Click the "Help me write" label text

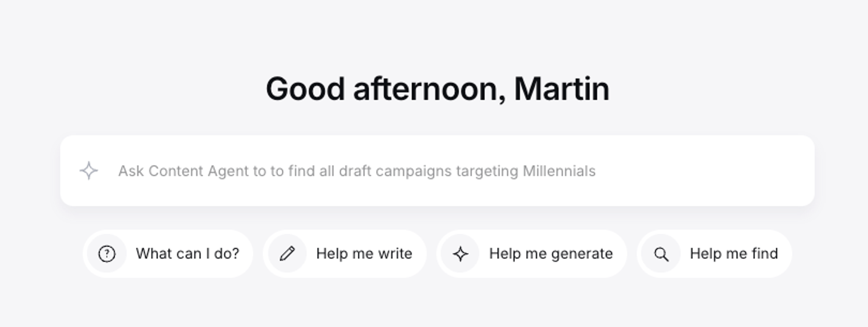(364, 254)
